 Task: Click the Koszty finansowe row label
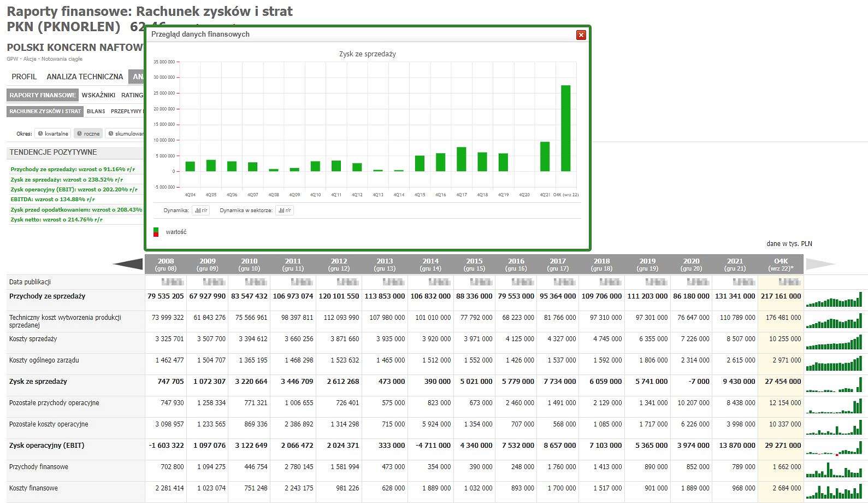coord(33,488)
